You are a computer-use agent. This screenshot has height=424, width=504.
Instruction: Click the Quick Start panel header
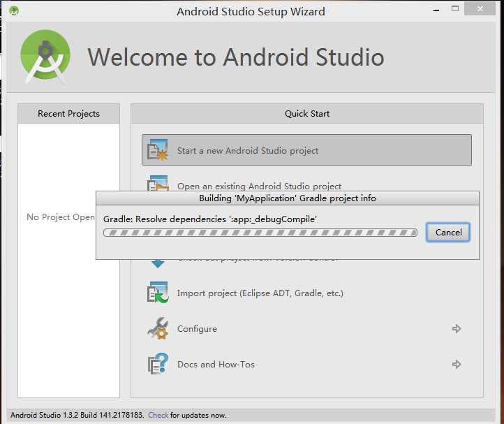[307, 114]
